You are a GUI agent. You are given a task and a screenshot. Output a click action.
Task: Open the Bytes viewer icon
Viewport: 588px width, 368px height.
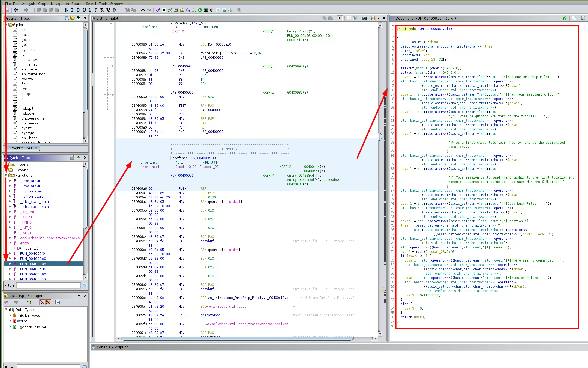164,10
